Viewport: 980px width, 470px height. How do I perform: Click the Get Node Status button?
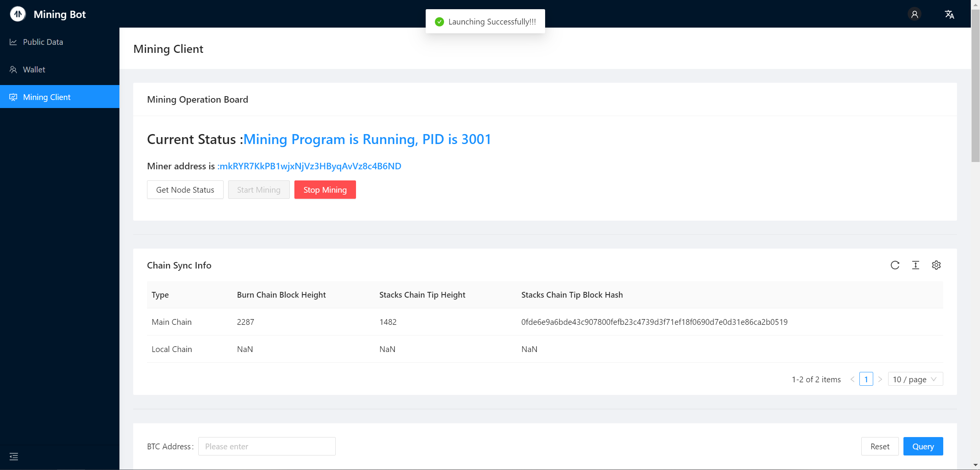[185, 190]
